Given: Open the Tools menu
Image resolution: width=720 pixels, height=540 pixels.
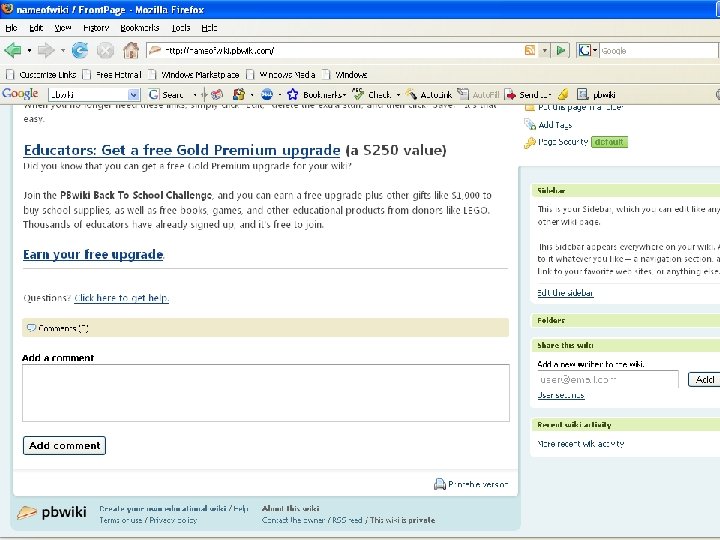Looking at the screenshot, I should point(181,28).
